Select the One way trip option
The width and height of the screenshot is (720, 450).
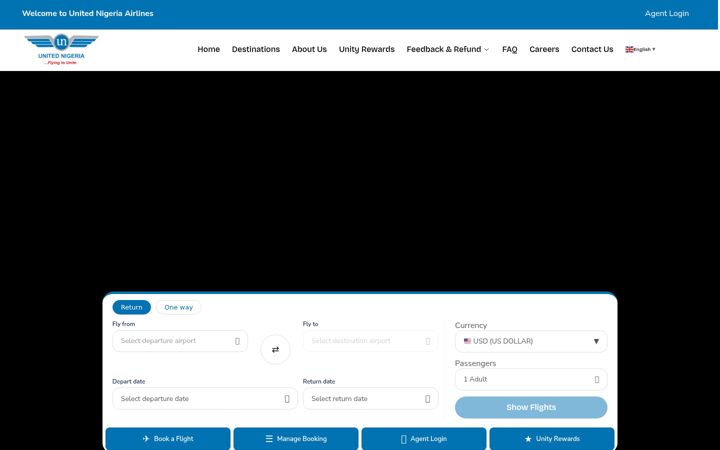(179, 307)
